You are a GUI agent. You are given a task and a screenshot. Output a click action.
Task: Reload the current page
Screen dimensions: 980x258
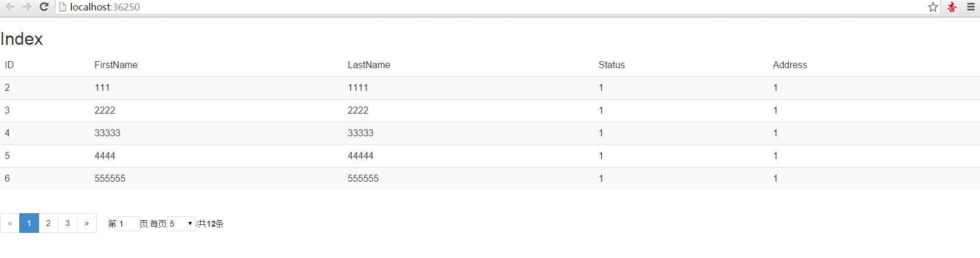44,7
